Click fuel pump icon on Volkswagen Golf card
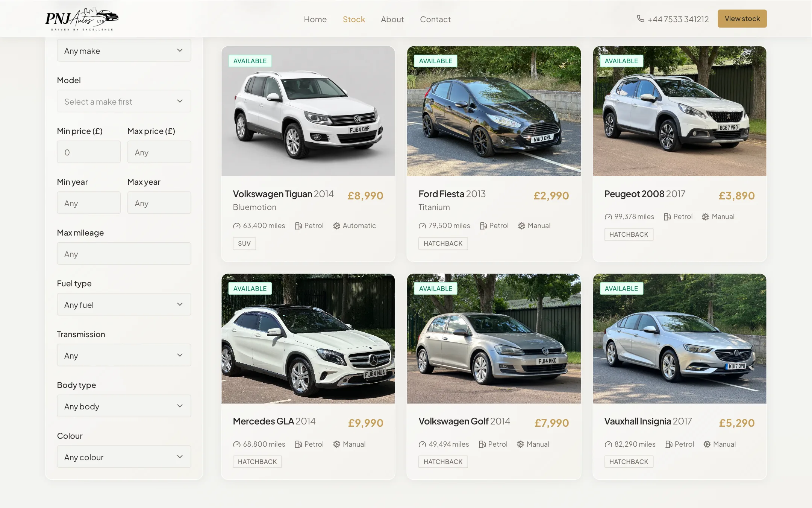Viewport: 812px width, 508px height. (x=482, y=444)
